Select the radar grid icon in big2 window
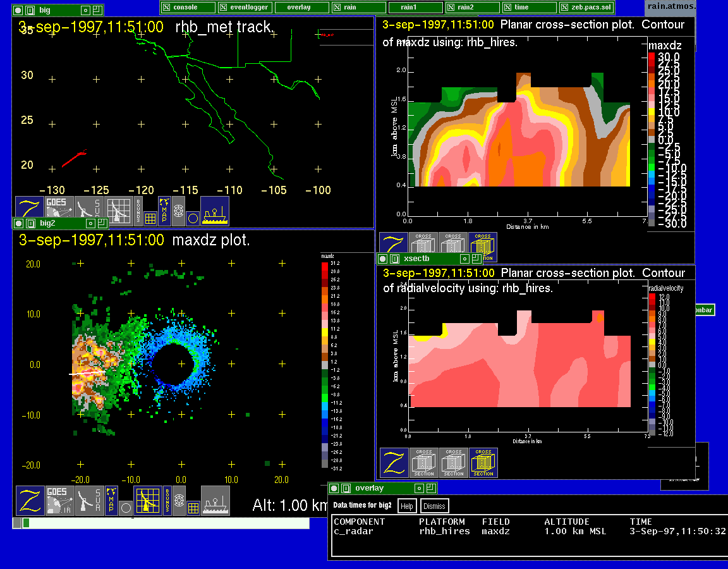Image resolution: width=728 pixels, height=569 pixels. [x=148, y=501]
